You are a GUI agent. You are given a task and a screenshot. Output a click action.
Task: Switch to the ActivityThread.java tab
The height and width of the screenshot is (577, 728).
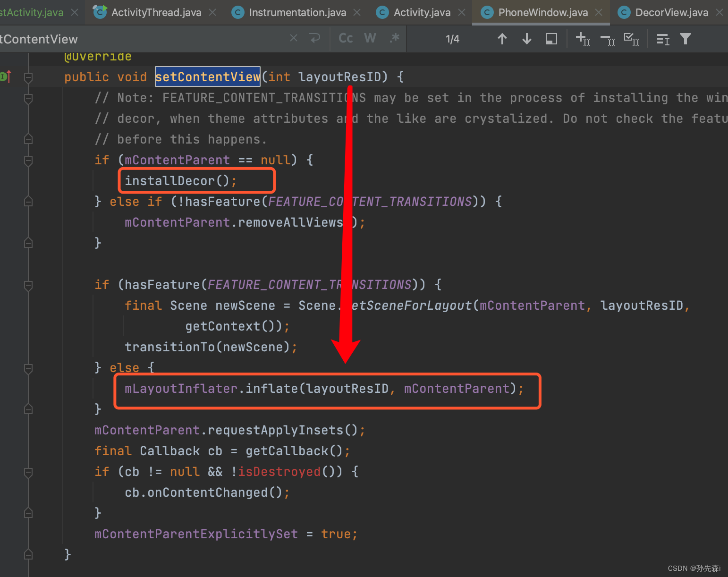point(156,12)
